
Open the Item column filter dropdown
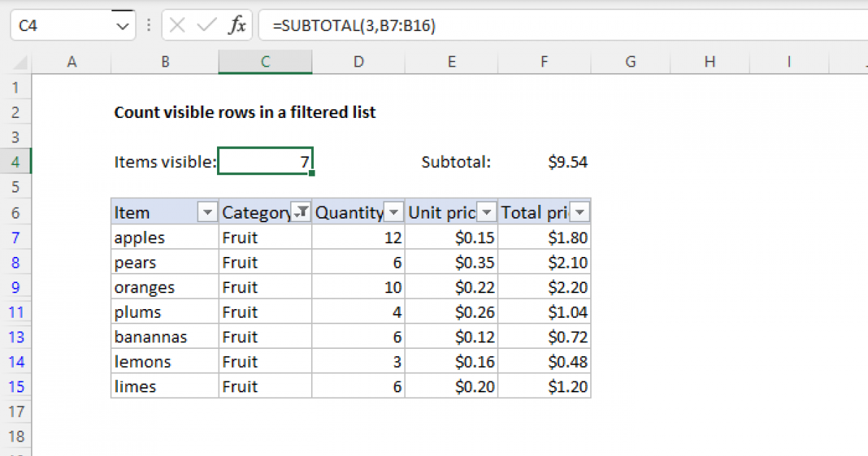(x=208, y=212)
